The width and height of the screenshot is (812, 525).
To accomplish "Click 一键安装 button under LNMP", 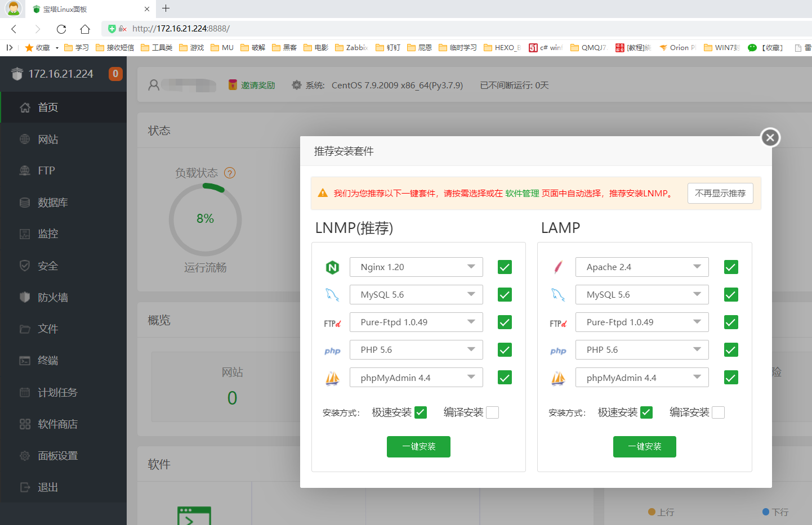I will 418,447.
